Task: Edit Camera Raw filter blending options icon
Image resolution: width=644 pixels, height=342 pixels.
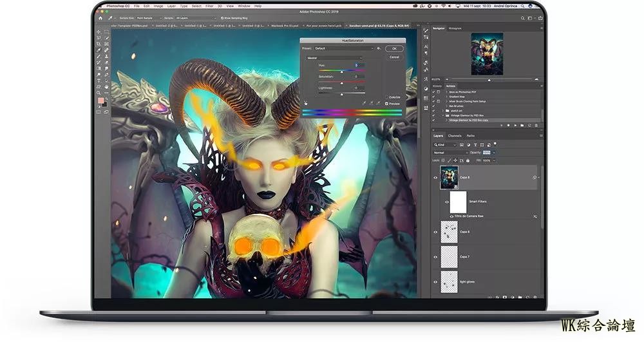Action: click(x=535, y=216)
